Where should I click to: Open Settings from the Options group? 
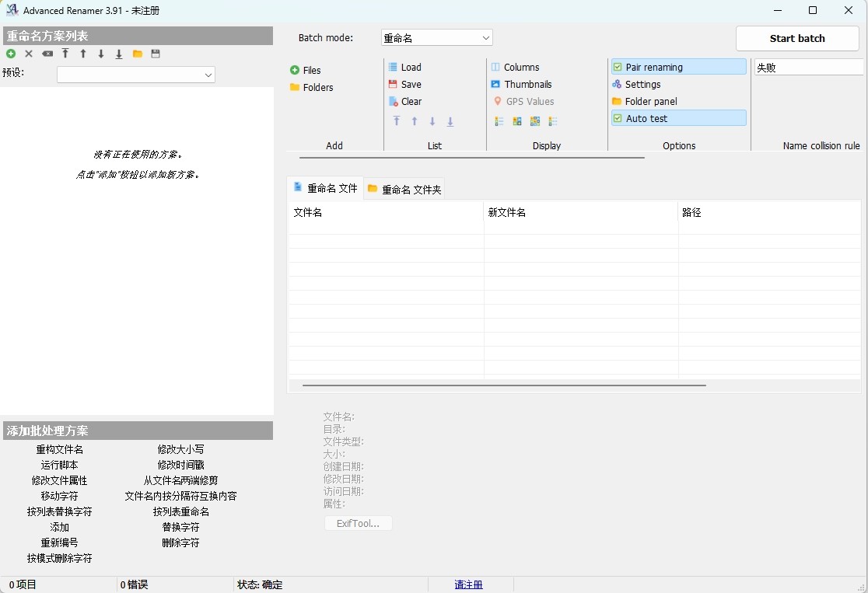(636, 84)
